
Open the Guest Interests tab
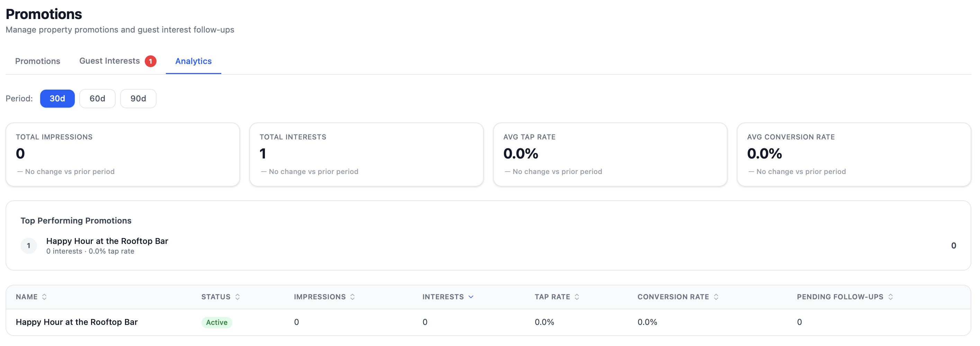pos(109,61)
